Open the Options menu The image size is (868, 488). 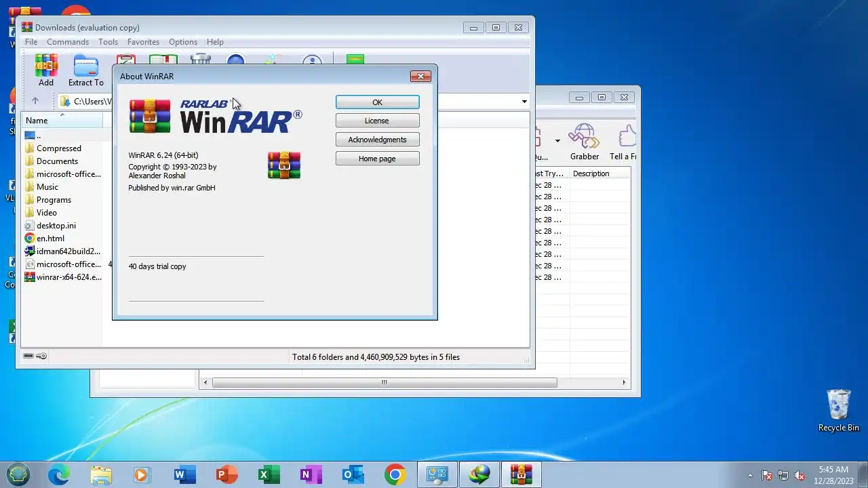point(183,42)
